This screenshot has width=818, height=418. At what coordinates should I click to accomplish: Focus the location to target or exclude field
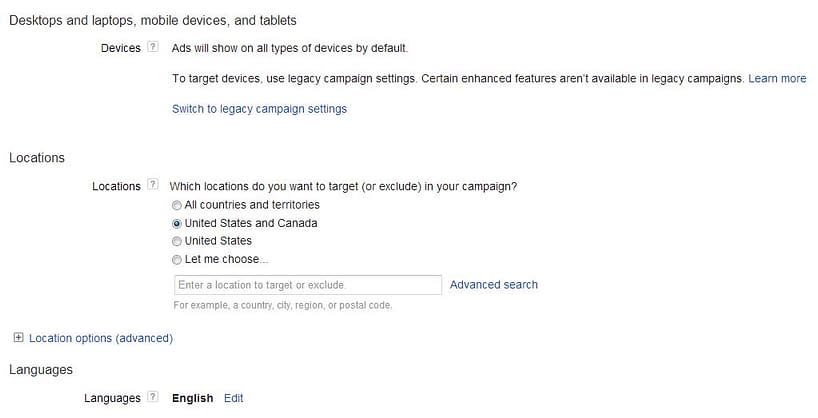[x=308, y=285]
